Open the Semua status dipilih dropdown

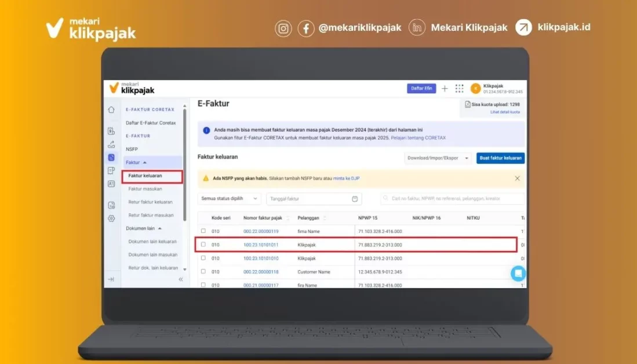click(230, 199)
